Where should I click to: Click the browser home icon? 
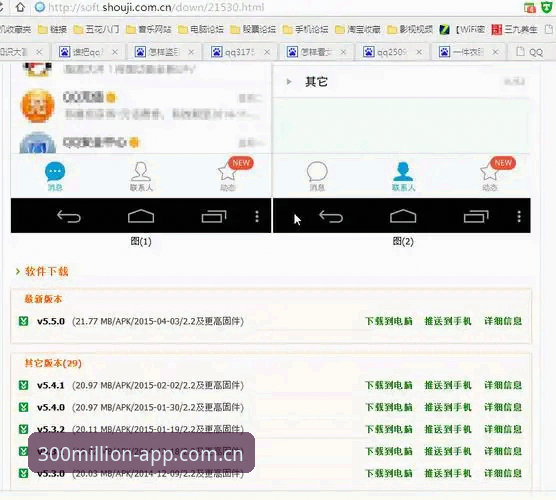(20, 7)
